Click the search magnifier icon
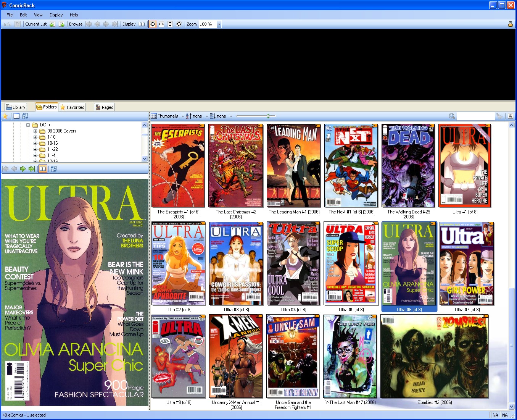The image size is (517, 420). [452, 116]
